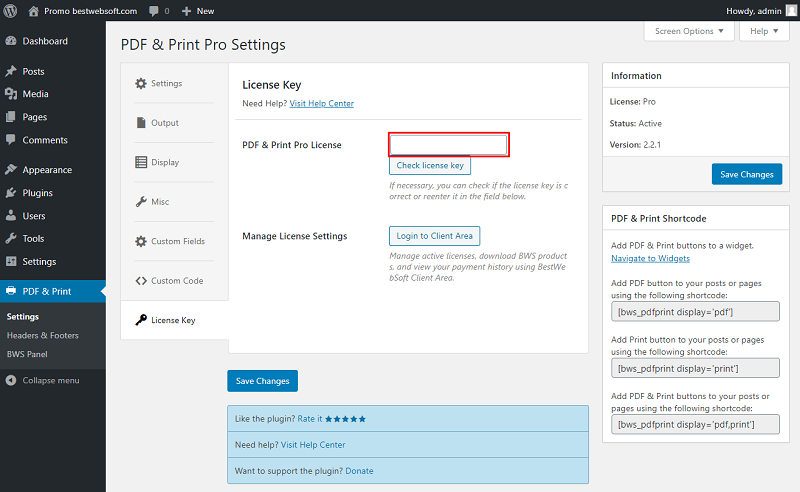Click the gear icon of Custom Fields tab
Viewport: 800px width, 492px height.
click(x=141, y=241)
